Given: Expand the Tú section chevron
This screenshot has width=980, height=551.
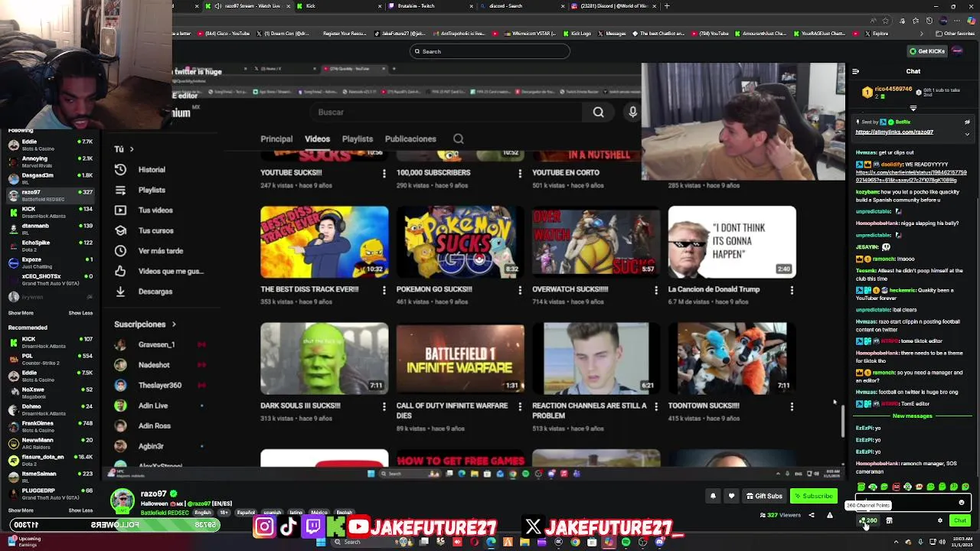Looking at the screenshot, I should (x=132, y=149).
